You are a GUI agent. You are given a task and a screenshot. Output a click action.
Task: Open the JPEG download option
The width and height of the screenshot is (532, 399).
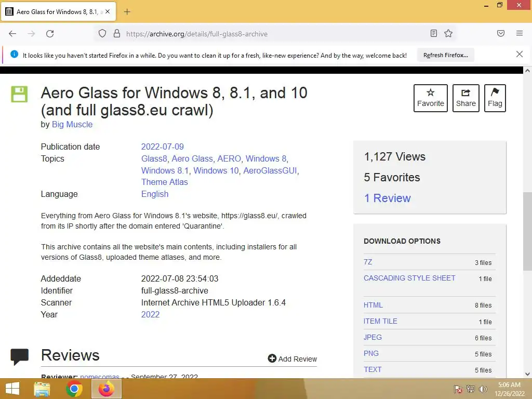373,337
